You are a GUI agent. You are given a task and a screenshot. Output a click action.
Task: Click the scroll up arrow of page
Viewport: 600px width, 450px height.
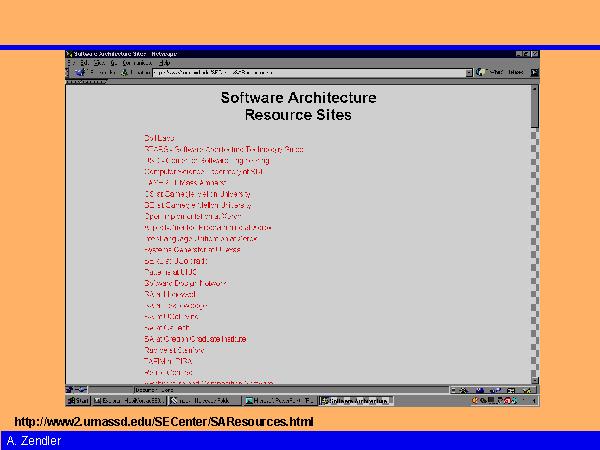535,88
